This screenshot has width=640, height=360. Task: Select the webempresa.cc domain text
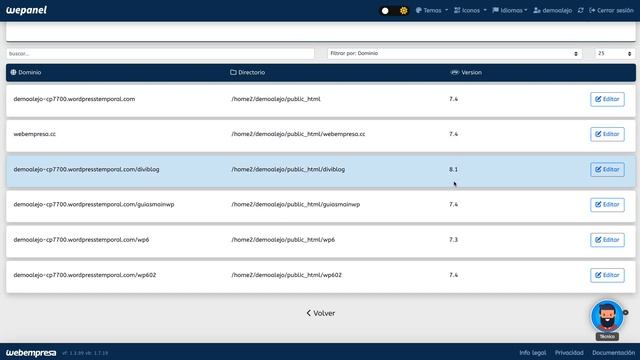pyautogui.click(x=35, y=134)
